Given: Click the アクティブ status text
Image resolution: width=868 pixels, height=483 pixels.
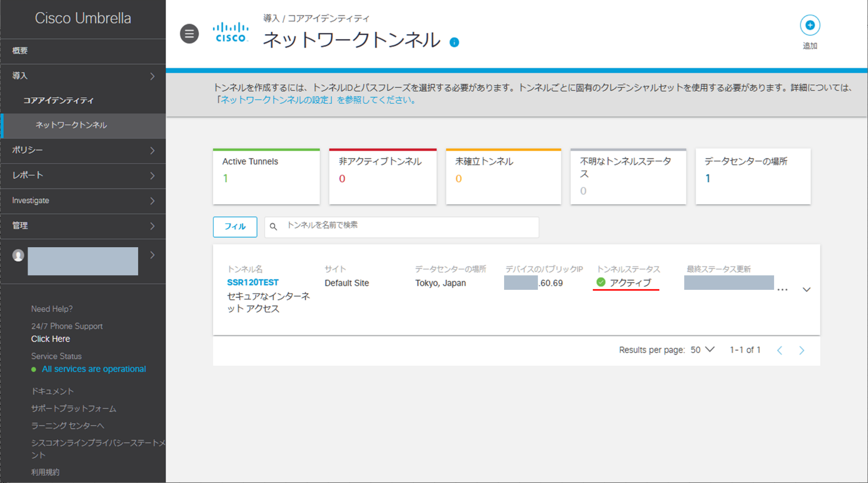Looking at the screenshot, I should pos(630,283).
